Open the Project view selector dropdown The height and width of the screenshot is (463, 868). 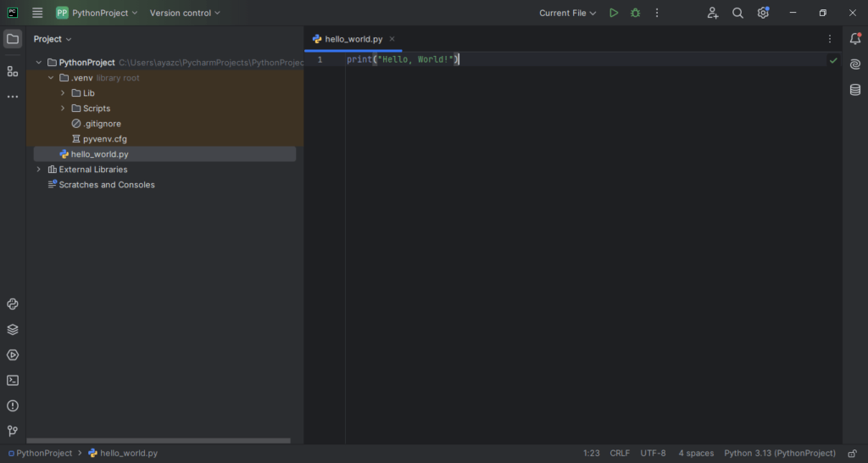coord(53,39)
